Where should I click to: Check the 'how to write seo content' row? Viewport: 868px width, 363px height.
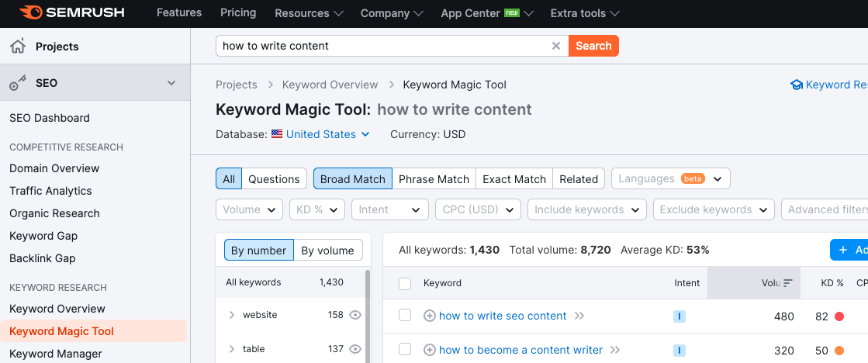[405, 316]
